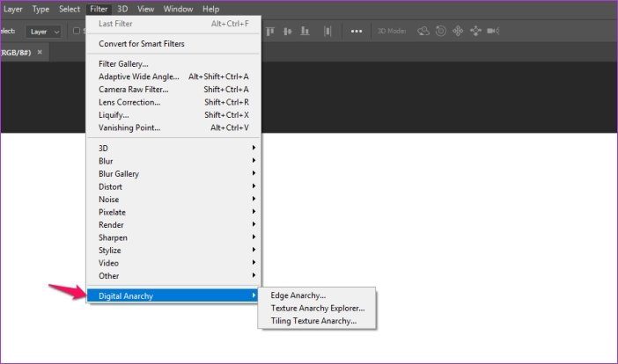Open the Layer menu
Viewport: 618px width, 364px height.
point(12,9)
